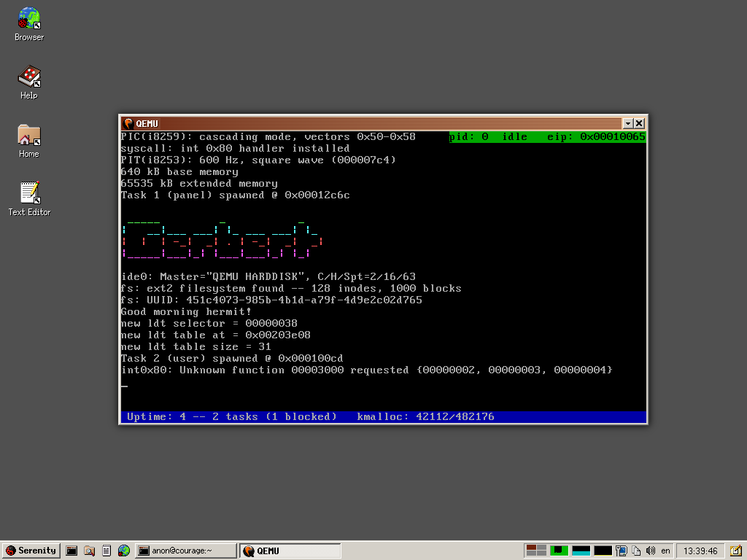
Task: Open the clock showing 13:39:46
Action: 700,551
